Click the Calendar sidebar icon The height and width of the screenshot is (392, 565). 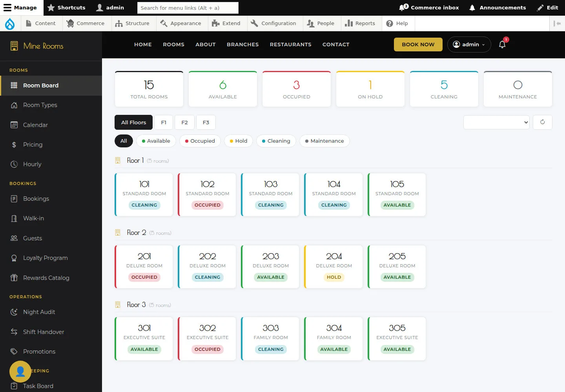point(14,125)
